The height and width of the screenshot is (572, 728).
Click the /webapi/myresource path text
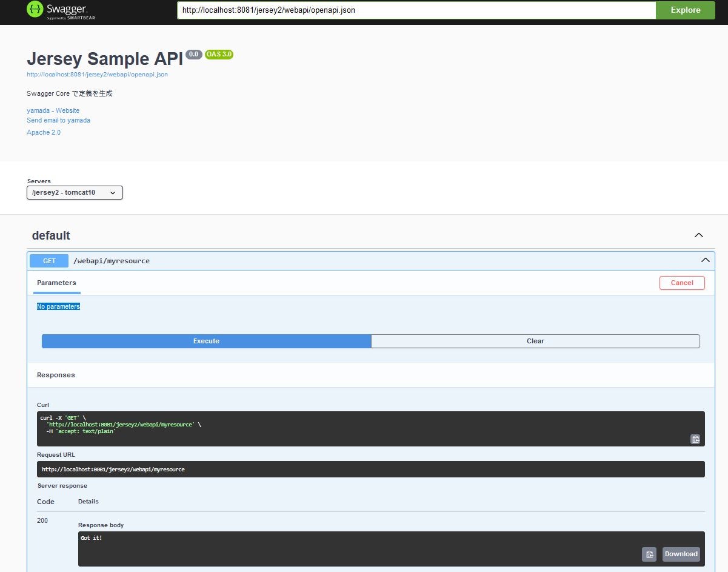[112, 261]
